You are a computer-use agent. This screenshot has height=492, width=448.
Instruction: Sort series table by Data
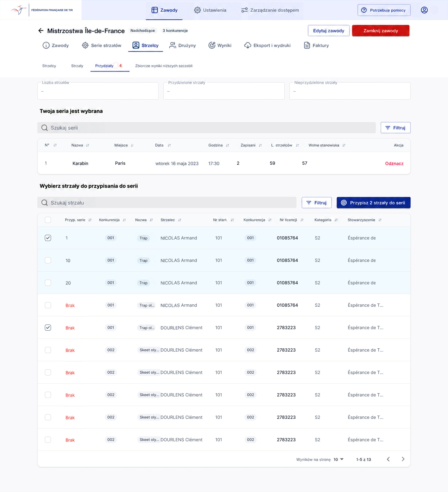(x=169, y=145)
